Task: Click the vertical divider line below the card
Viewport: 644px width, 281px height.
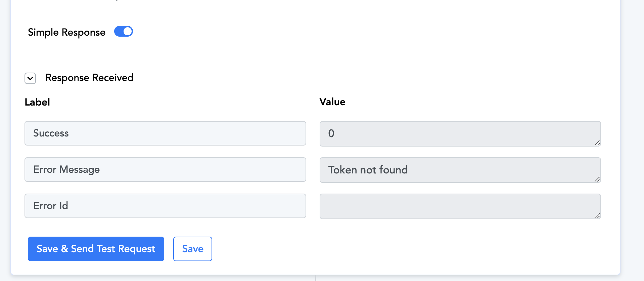Action: coord(316,278)
